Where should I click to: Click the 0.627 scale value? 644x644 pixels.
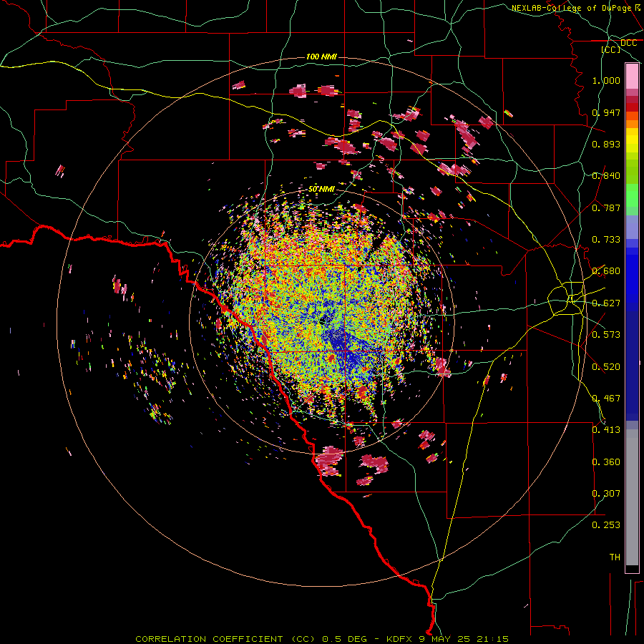point(606,303)
